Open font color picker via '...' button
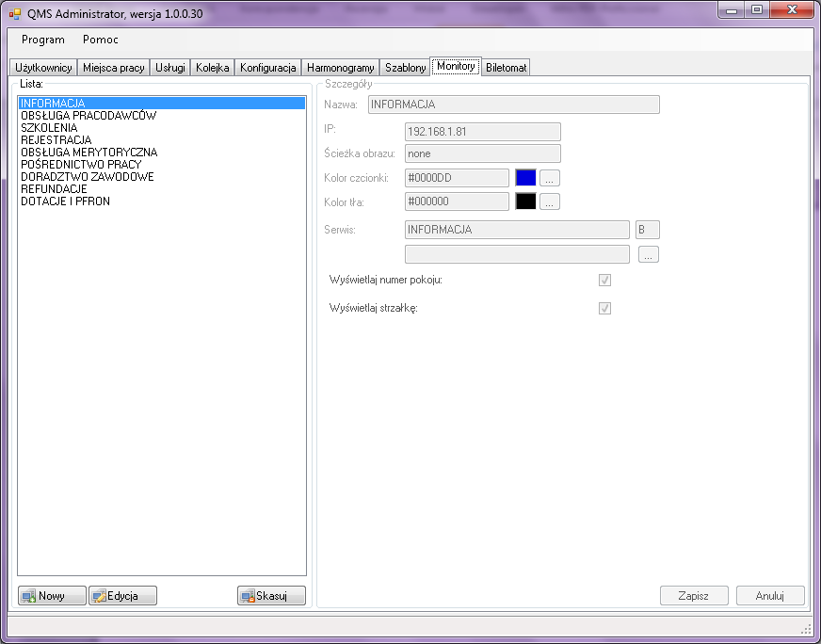This screenshot has width=821, height=644. [549, 178]
